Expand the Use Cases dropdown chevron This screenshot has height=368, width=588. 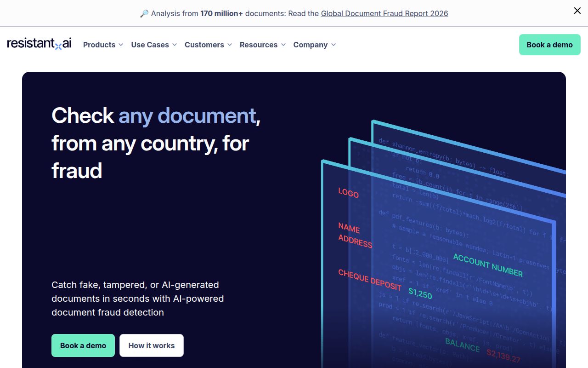tap(175, 45)
